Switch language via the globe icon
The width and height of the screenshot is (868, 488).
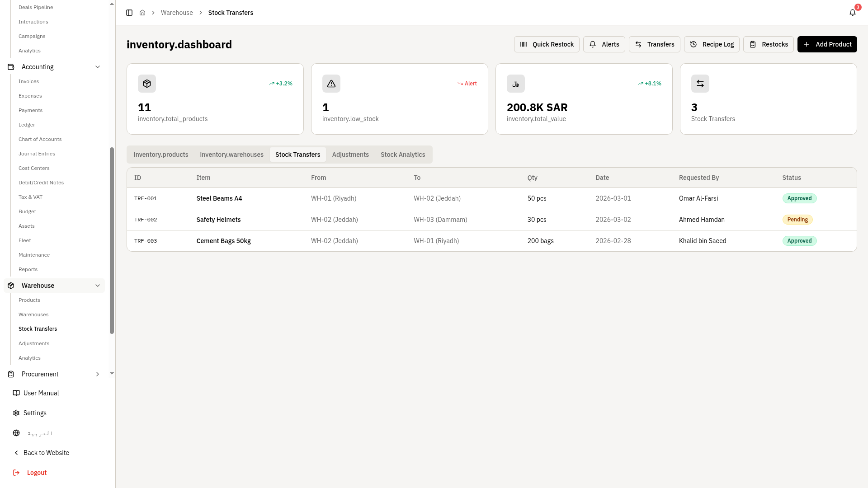pos(16,433)
